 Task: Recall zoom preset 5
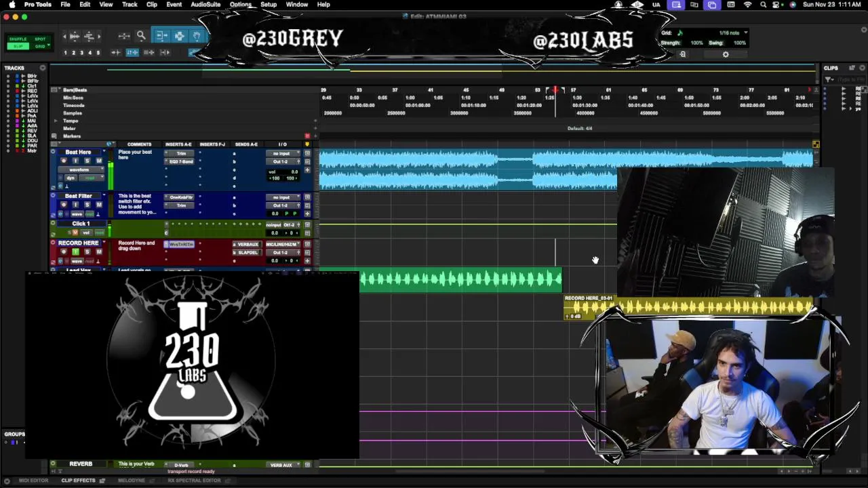point(98,52)
